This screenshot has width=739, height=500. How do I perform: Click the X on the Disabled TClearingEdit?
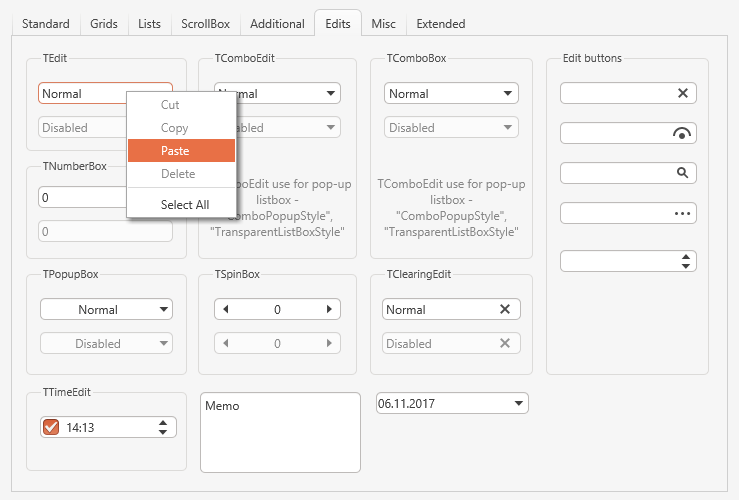tap(505, 343)
